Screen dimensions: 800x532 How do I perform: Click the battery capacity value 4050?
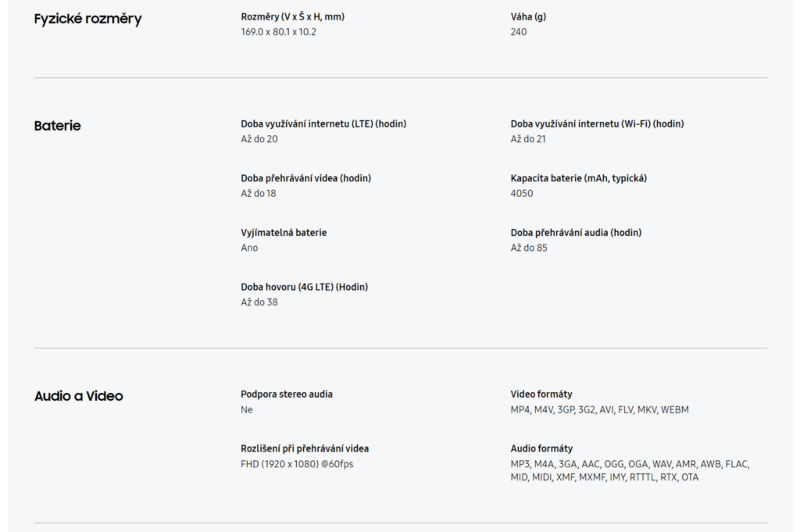tap(521, 194)
